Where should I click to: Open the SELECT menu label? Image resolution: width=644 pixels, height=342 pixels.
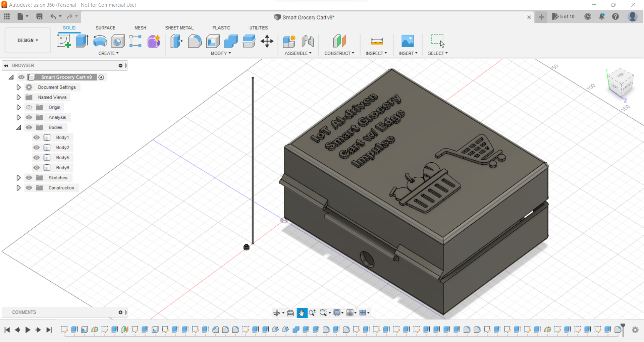pos(438,53)
